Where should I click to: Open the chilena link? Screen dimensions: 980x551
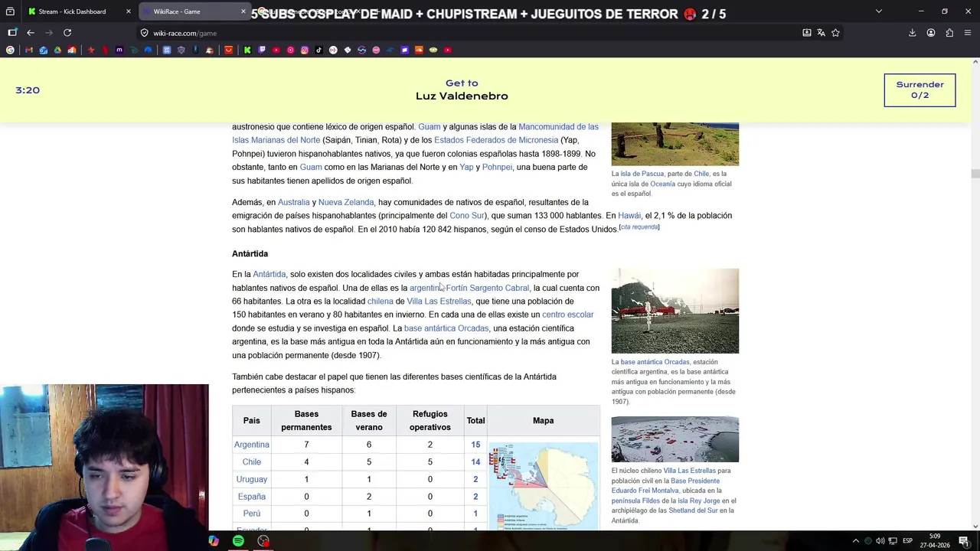[x=380, y=302]
